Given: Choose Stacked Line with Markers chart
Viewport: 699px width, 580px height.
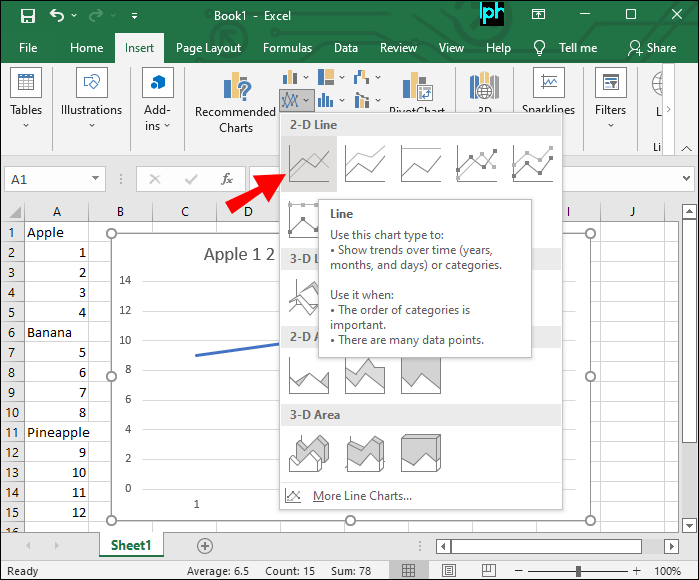Looking at the screenshot, I should click(533, 164).
